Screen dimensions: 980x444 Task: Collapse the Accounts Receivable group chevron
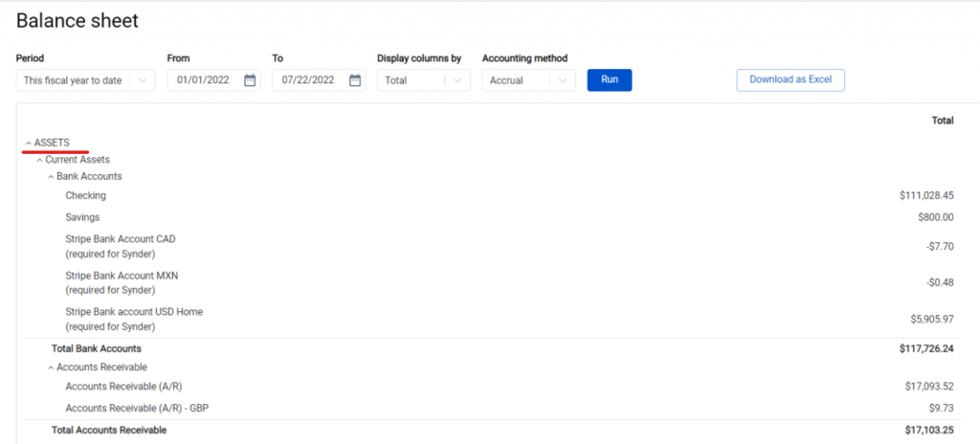click(x=52, y=367)
